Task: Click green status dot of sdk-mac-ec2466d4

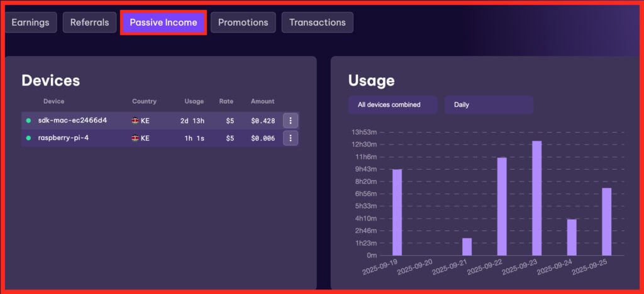Action: click(x=28, y=121)
